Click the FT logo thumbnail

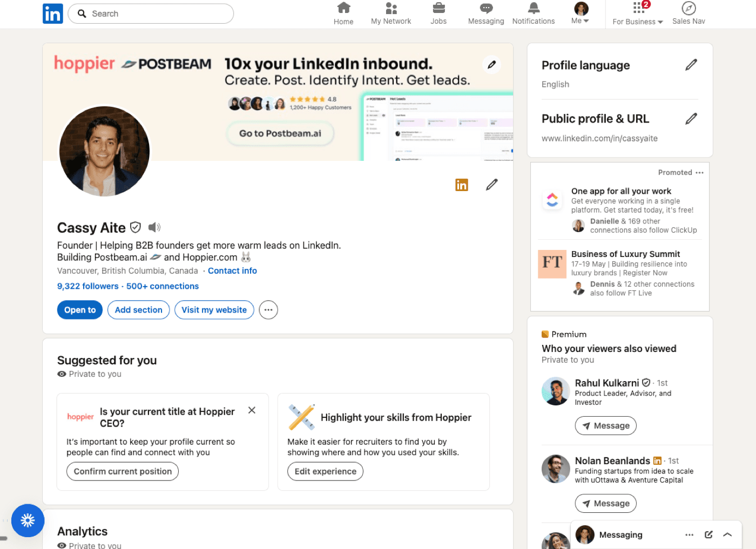pos(552,264)
